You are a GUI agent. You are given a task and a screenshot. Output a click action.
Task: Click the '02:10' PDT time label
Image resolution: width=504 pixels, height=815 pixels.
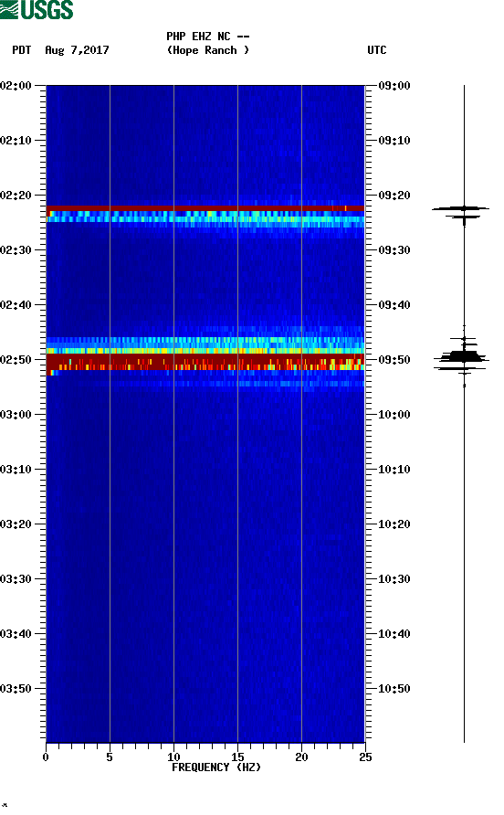pyautogui.click(x=16, y=141)
